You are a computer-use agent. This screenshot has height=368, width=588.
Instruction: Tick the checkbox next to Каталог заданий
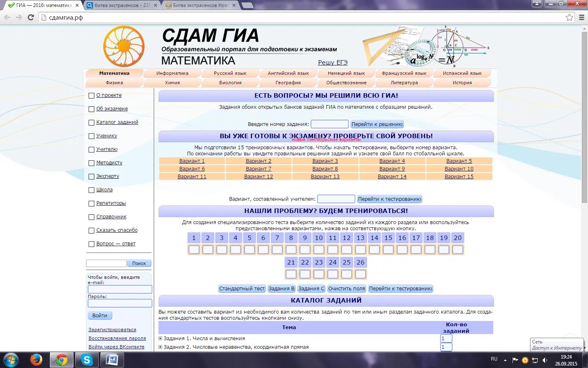point(91,123)
